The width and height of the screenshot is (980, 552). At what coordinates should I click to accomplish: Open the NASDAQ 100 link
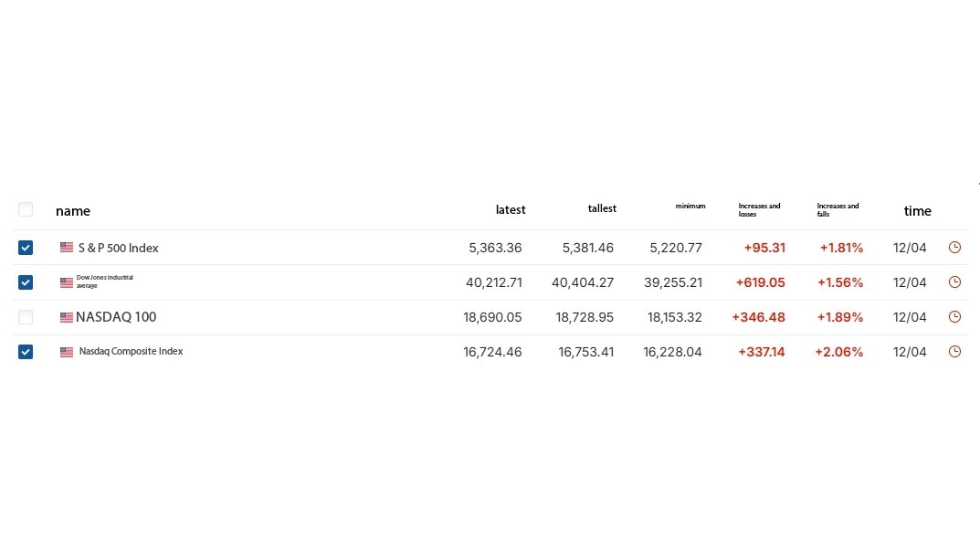click(116, 317)
